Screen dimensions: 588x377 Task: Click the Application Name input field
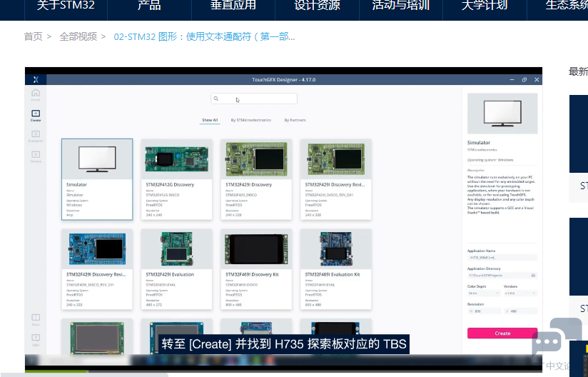[502, 258]
